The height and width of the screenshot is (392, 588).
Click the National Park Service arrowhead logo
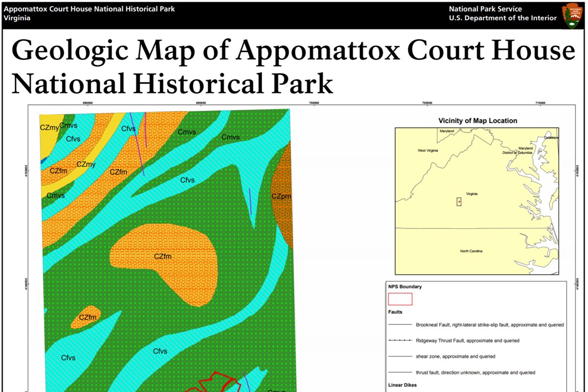572,15
